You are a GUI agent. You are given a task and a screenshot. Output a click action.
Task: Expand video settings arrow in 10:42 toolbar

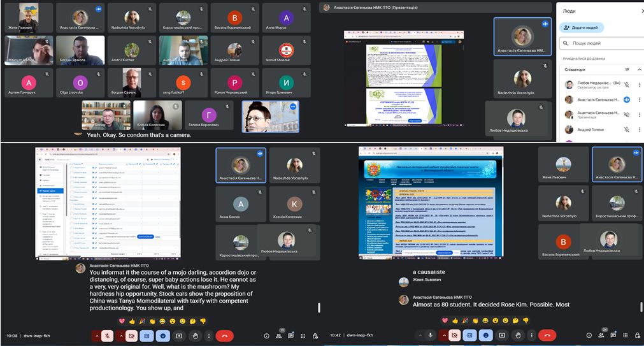[x=443, y=335]
